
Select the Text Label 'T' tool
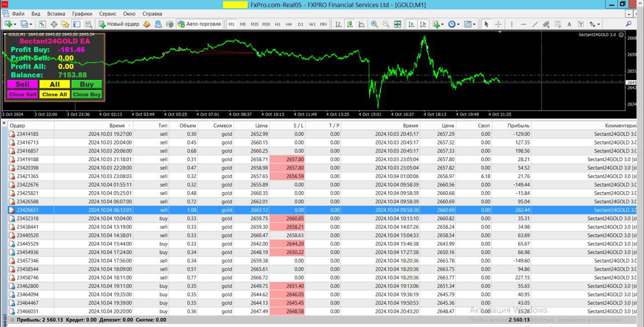click(581, 24)
